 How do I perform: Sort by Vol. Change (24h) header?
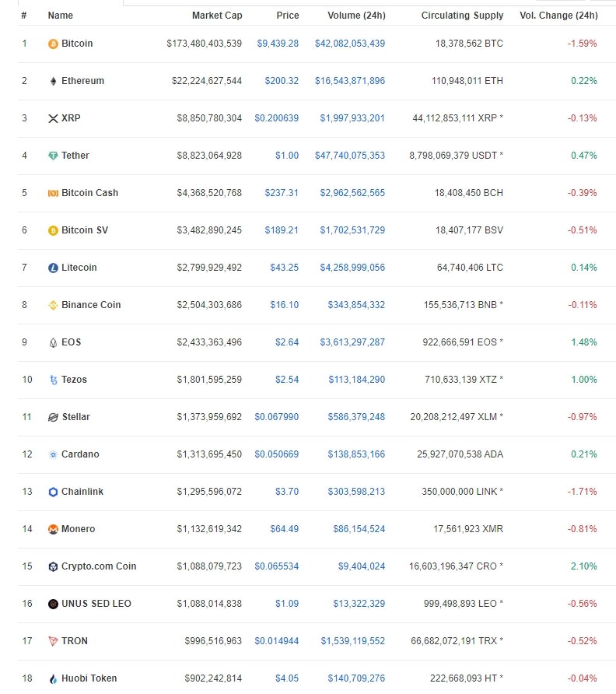coord(558,16)
